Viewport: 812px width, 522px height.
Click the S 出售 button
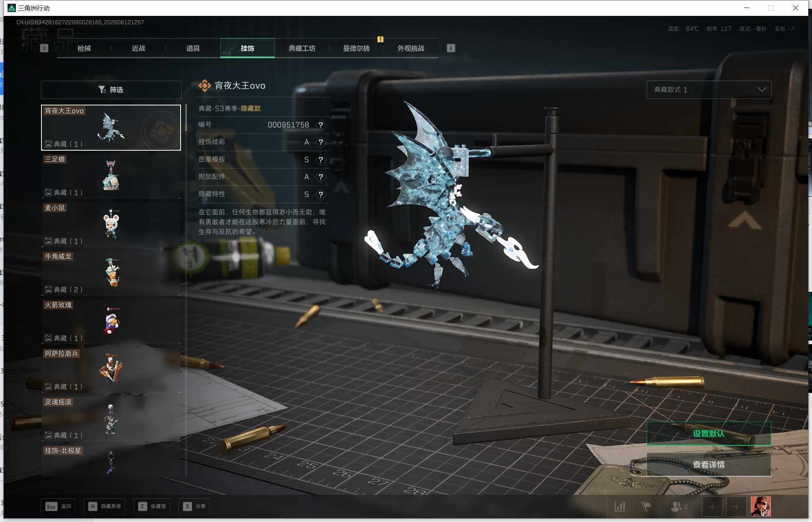(x=194, y=506)
